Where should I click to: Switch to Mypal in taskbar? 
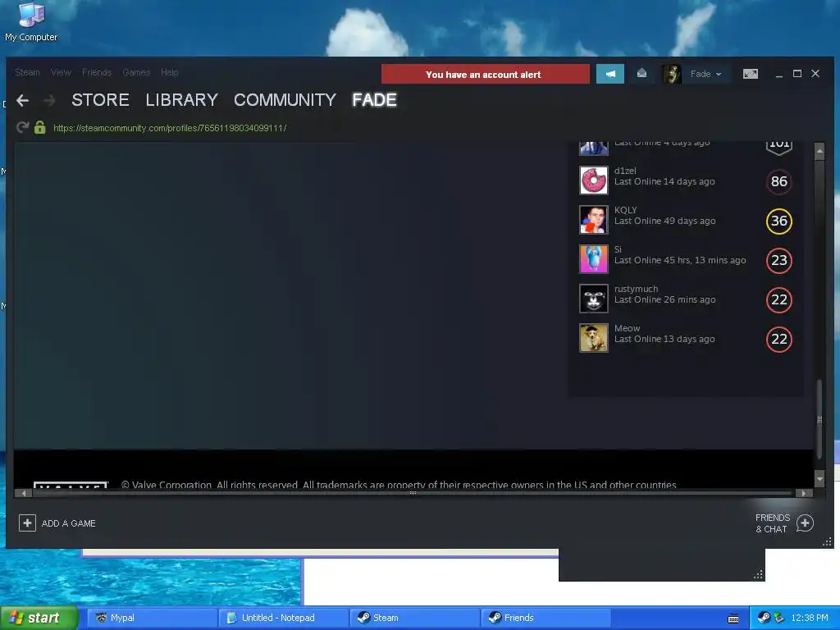pos(152,618)
